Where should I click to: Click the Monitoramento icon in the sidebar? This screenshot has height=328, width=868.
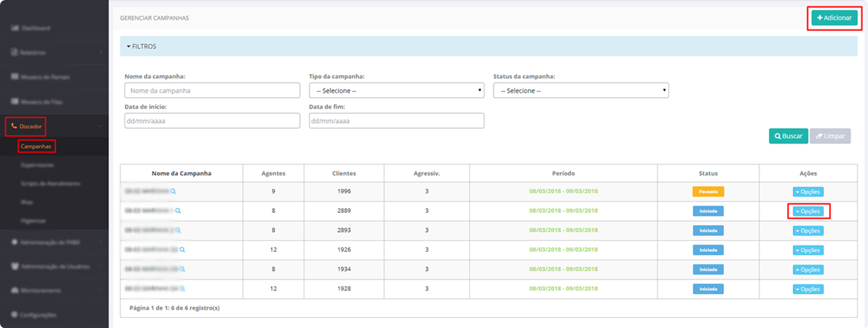click(x=14, y=290)
